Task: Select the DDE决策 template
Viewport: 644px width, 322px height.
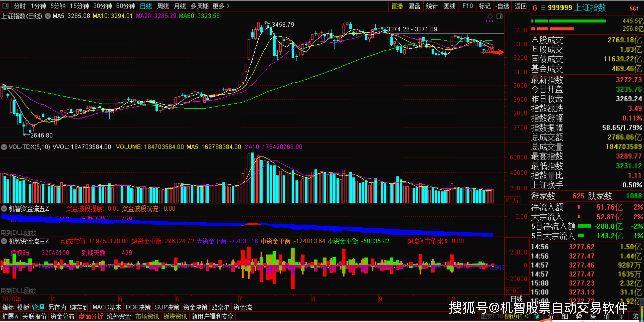Action: (x=138, y=307)
